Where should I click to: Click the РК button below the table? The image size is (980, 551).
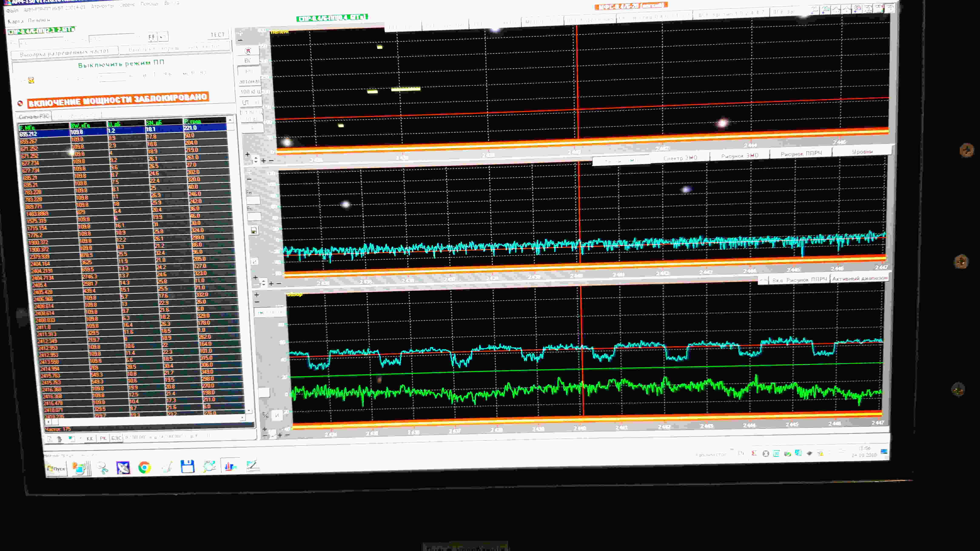(103, 438)
